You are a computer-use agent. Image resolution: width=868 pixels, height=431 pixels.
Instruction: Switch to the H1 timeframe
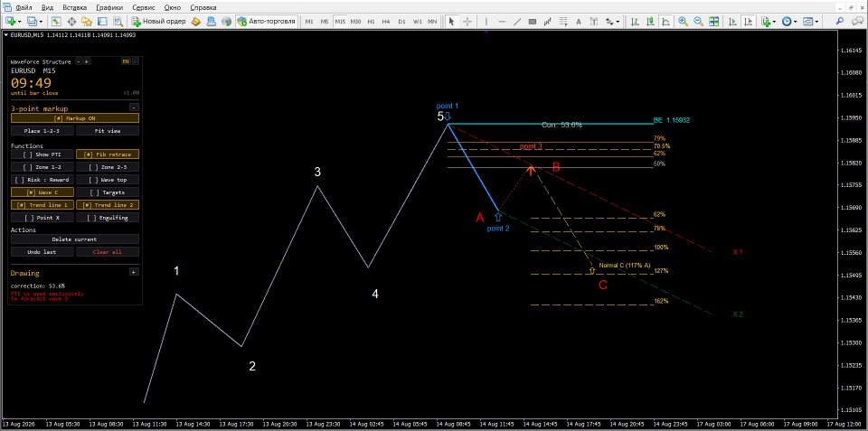(371, 21)
